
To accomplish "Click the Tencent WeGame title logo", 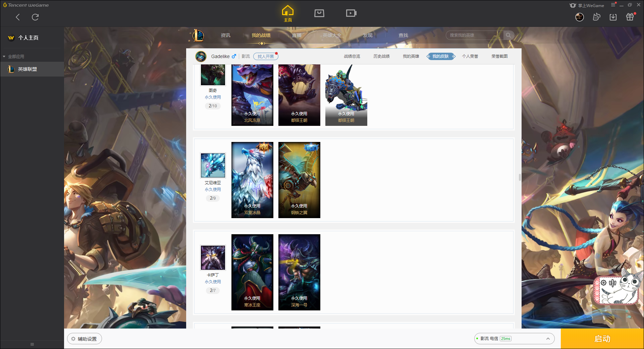I will pos(26,5).
